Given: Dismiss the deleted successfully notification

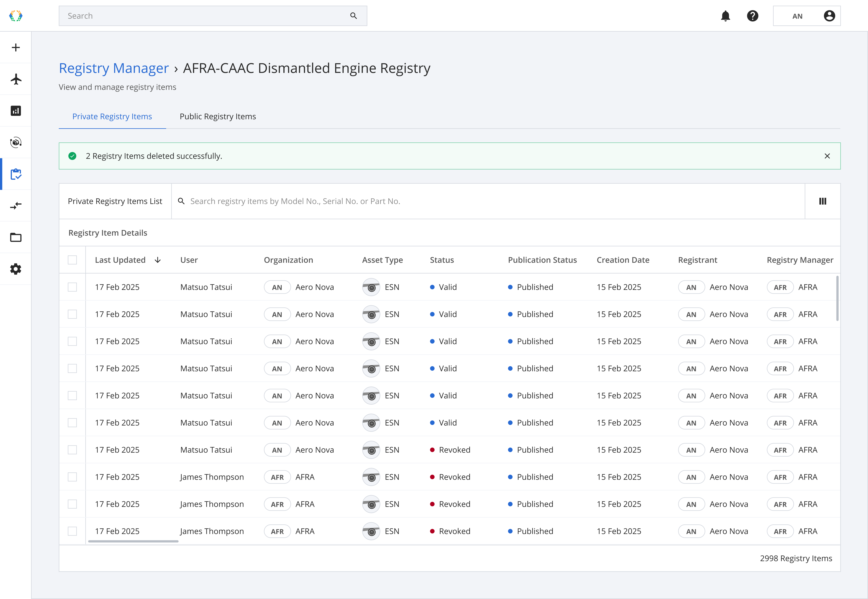Looking at the screenshot, I should click(x=827, y=156).
